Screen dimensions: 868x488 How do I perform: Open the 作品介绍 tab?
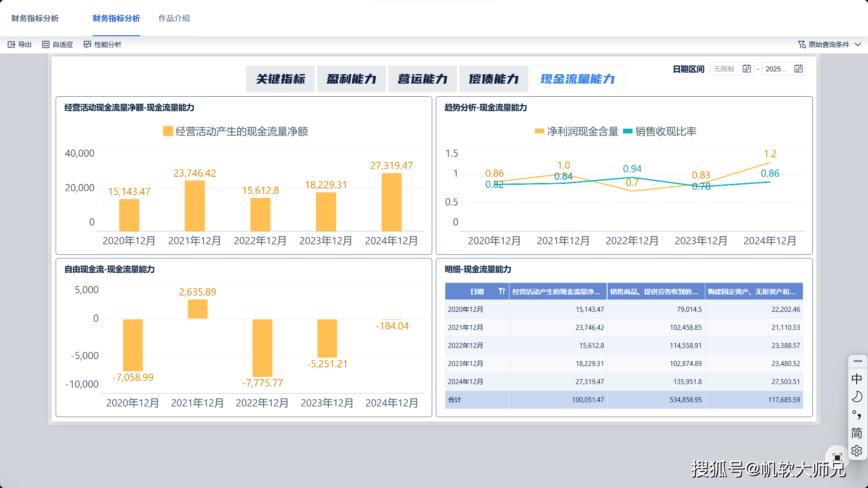(174, 19)
